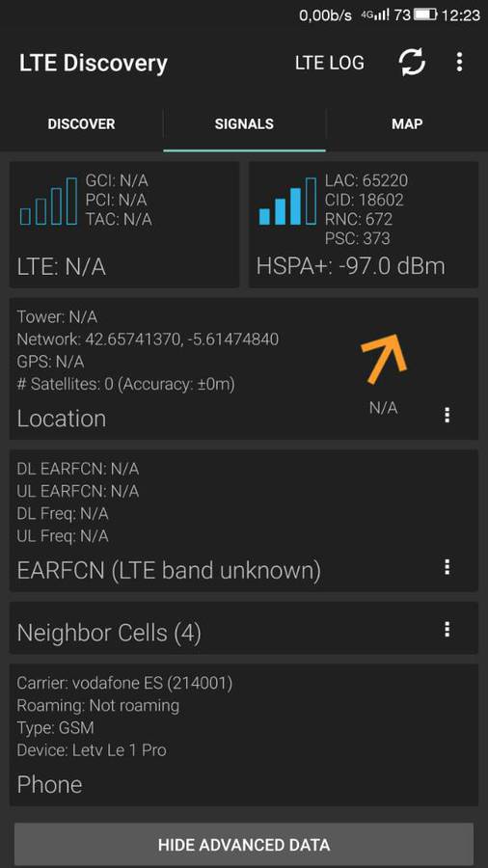The width and height of the screenshot is (488, 868).
Task: Tap the blue HSPA+ signal bars icon
Action: pos(288,201)
